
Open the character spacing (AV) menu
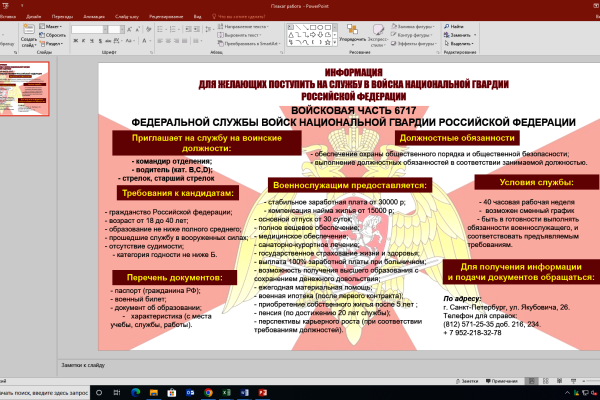(x=117, y=41)
